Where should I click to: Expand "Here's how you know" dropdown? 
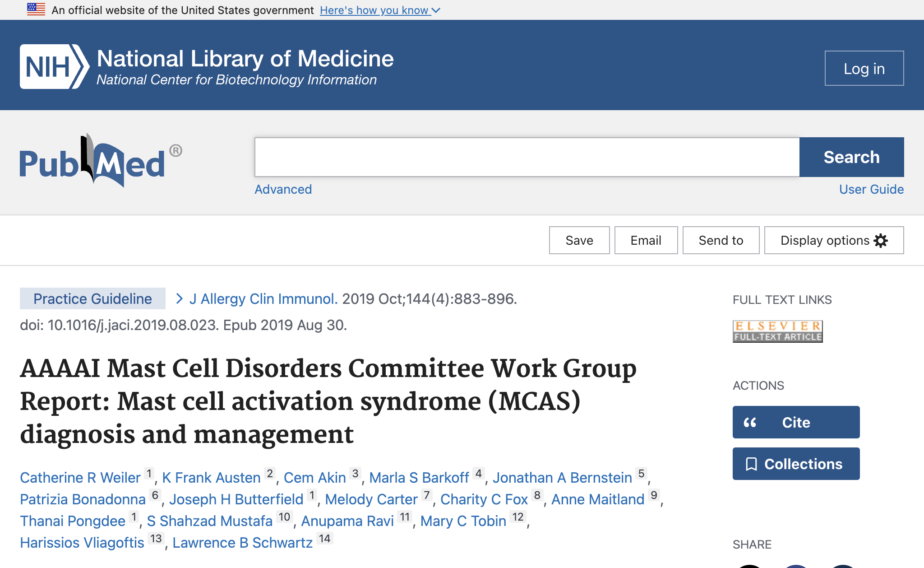(x=380, y=10)
